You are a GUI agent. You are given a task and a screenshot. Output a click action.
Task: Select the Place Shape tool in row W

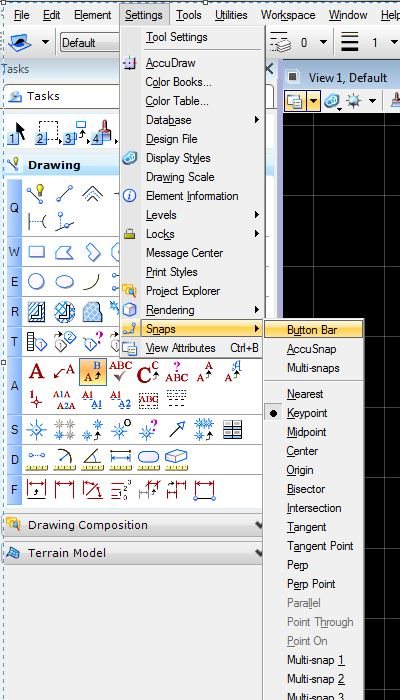coord(64,252)
